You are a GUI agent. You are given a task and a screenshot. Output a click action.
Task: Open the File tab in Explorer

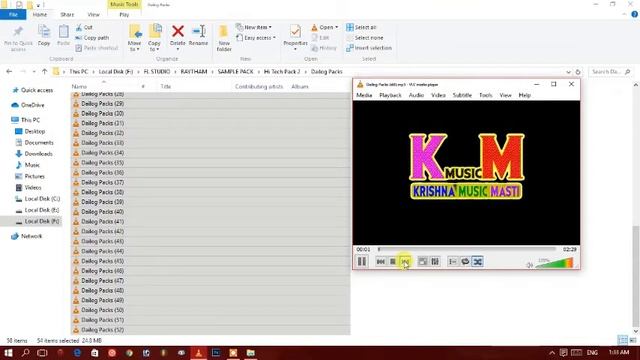click(13, 14)
